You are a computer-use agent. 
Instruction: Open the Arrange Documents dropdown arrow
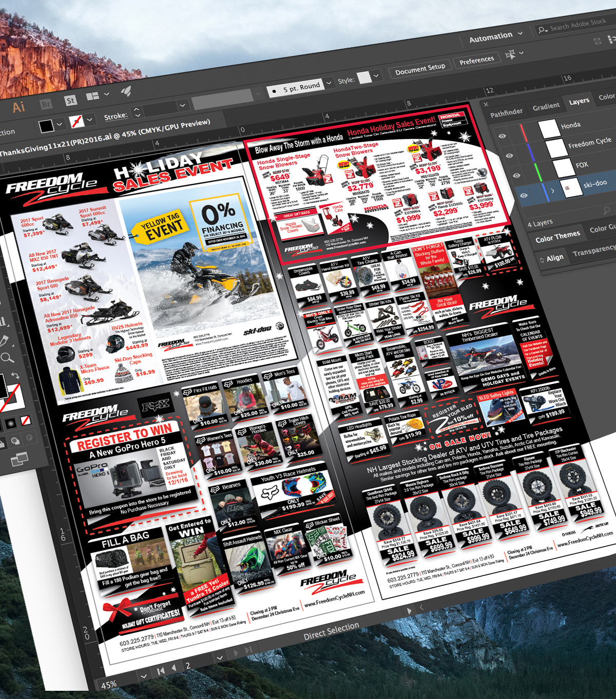click(106, 94)
